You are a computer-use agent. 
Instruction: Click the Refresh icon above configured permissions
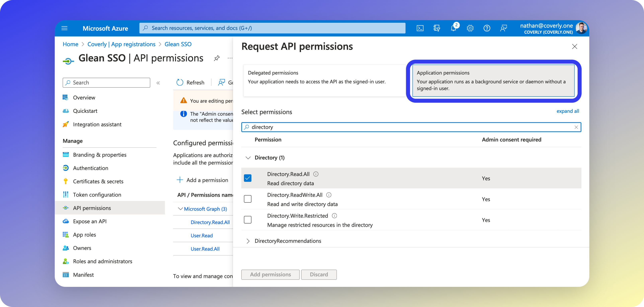(x=180, y=82)
